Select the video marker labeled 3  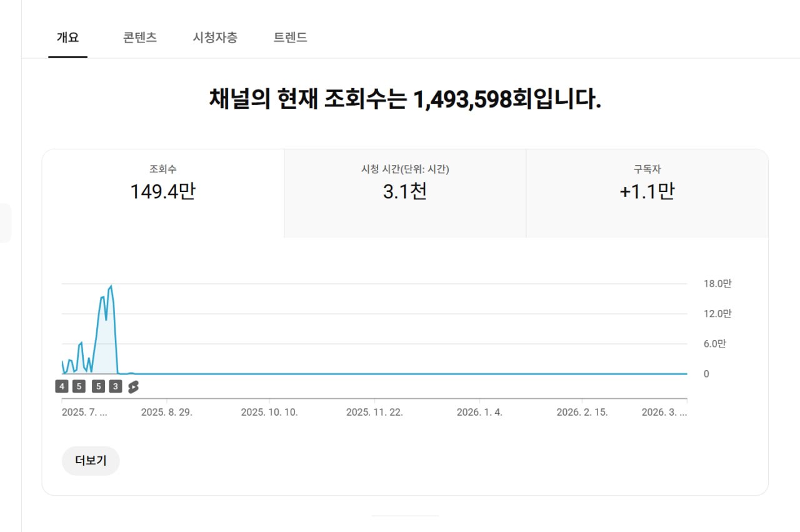115,386
